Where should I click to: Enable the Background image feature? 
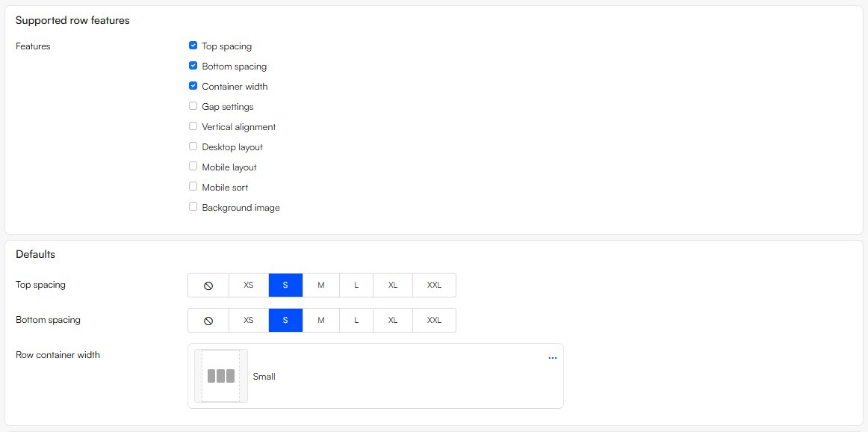click(193, 206)
